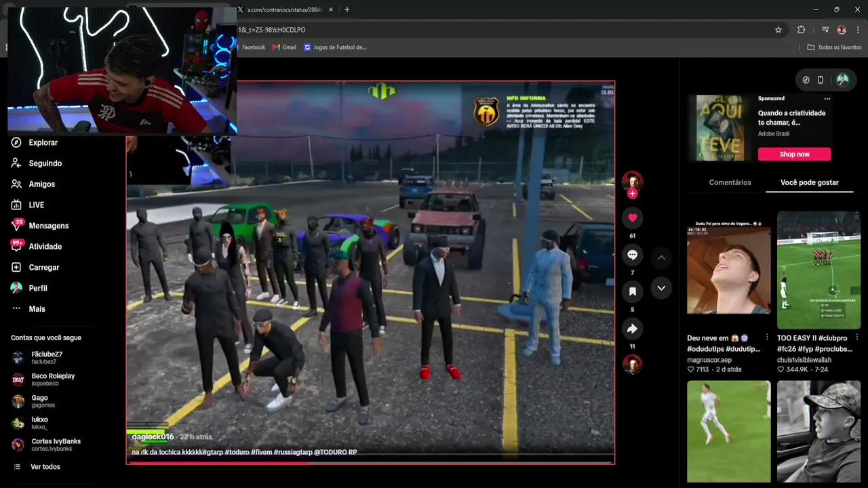Click the Seguindo person icon in sidebar

point(16,163)
